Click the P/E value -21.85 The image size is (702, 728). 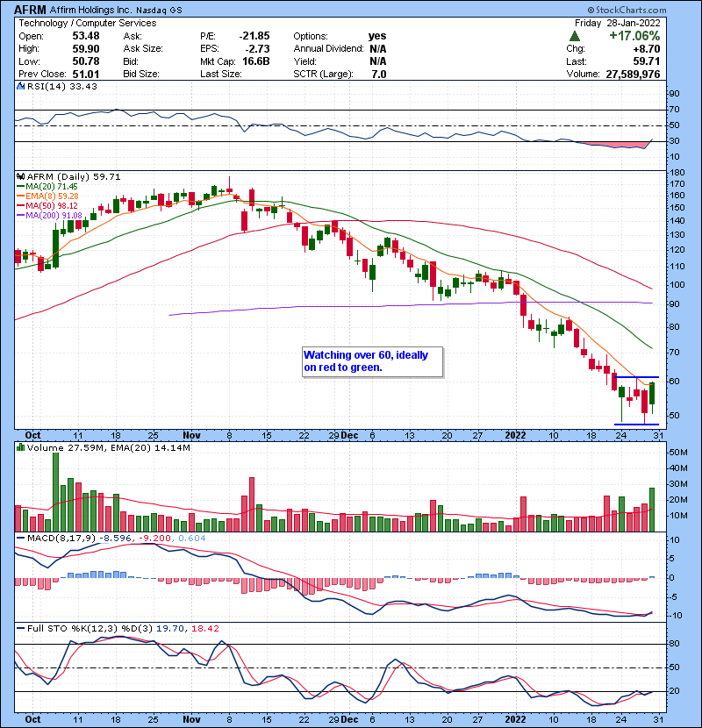tap(254, 36)
